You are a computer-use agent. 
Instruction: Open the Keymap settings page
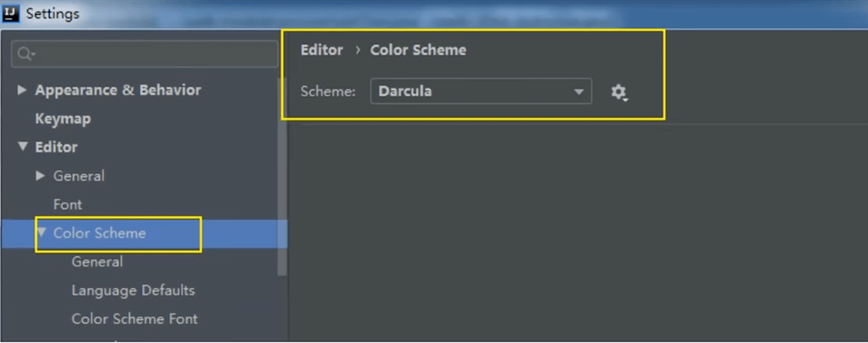(x=63, y=119)
